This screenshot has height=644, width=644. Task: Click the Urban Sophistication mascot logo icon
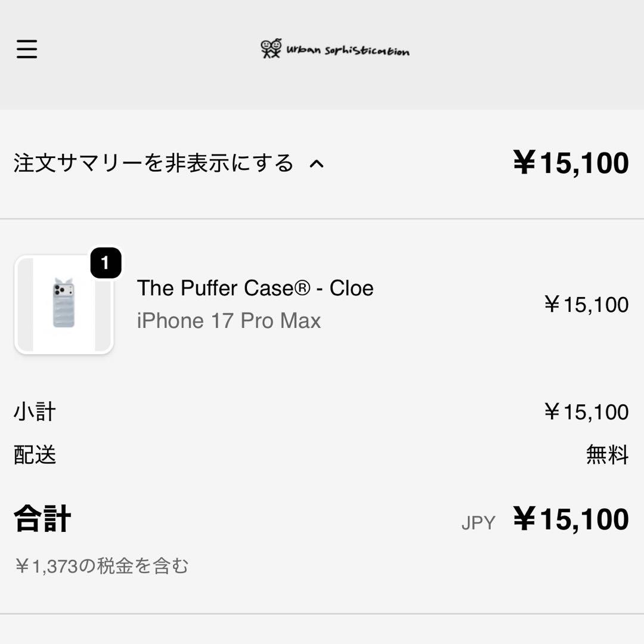[271, 49]
